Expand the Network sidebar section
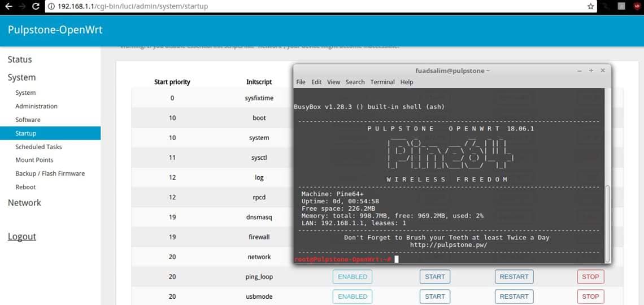 24,203
